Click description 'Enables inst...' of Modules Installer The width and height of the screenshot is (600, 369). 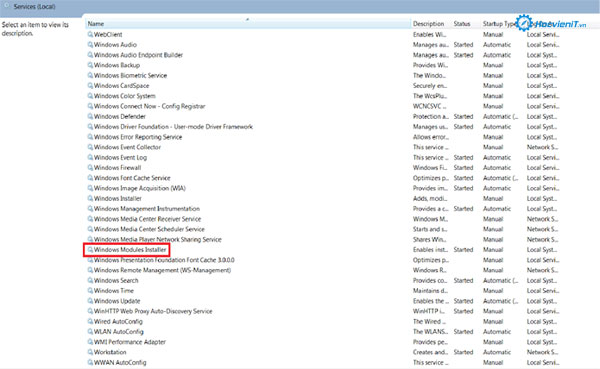(430, 250)
